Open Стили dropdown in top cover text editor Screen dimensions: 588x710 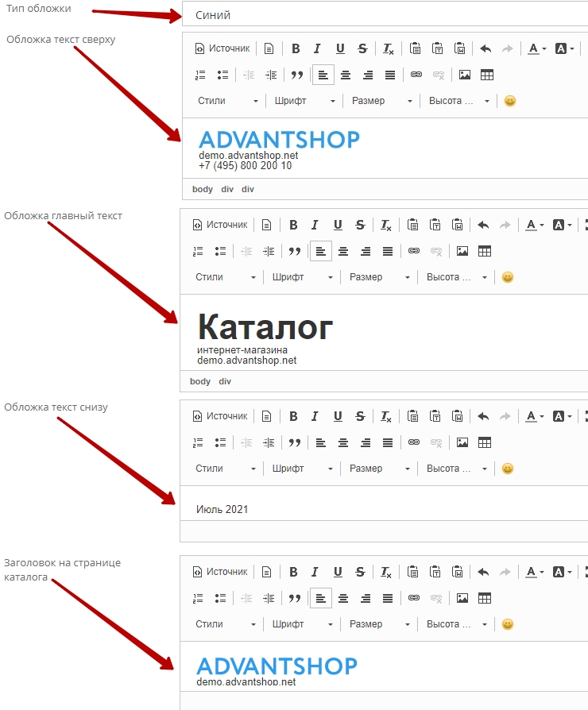point(228,101)
